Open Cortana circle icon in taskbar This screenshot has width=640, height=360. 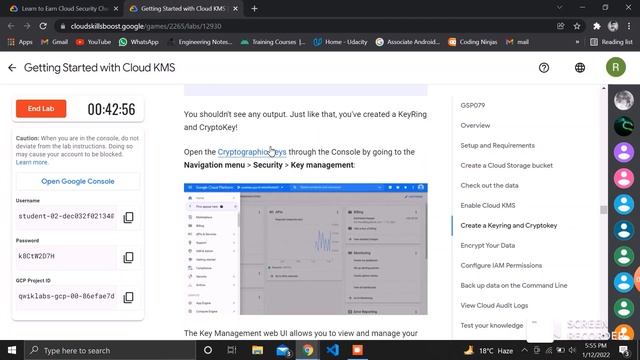(x=208, y=350)
